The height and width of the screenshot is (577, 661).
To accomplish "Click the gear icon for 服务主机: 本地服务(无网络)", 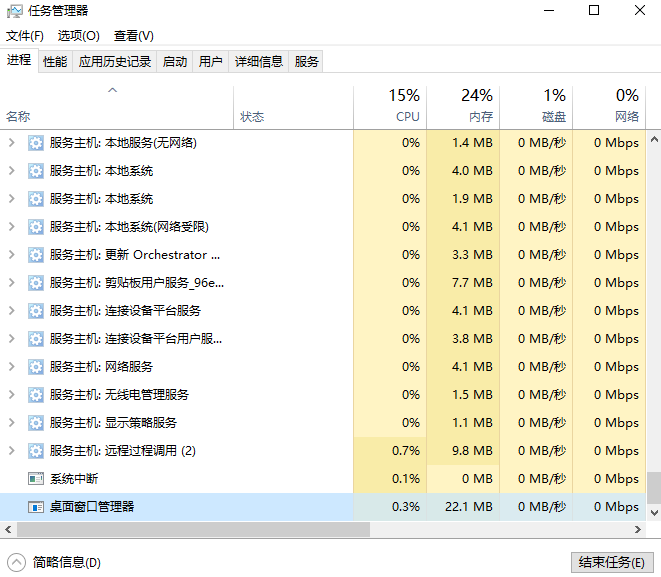I will [x=36, y=143].
